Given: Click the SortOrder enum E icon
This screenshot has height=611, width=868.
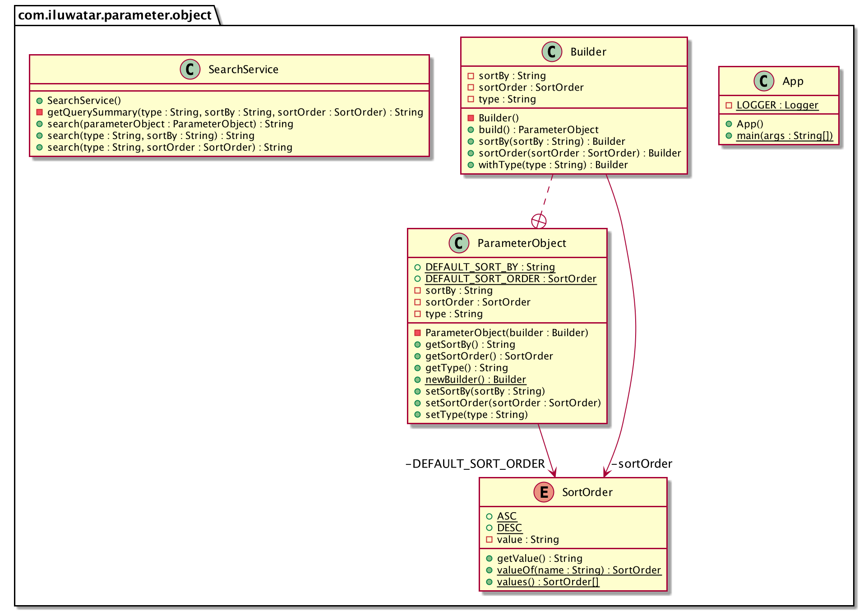Looking at the screenshot, I should click(544, 492).
